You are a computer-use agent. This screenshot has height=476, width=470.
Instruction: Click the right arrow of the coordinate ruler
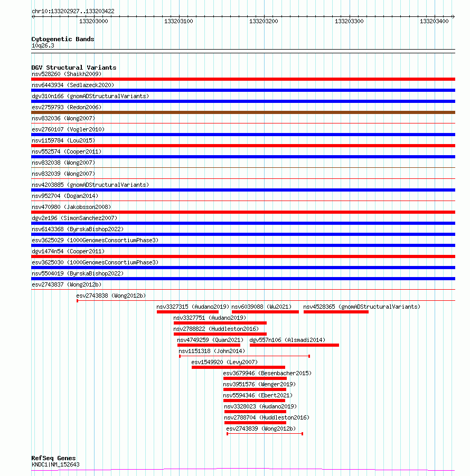453,16
